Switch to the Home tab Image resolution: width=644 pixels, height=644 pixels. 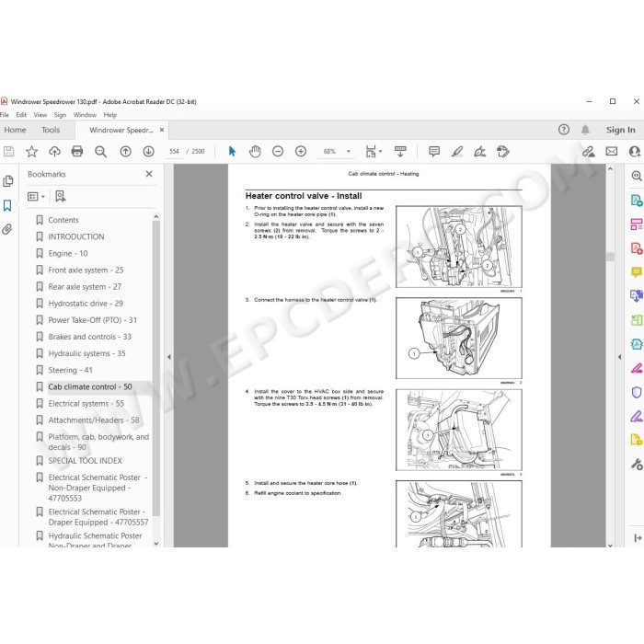click(x=16, y=130)
